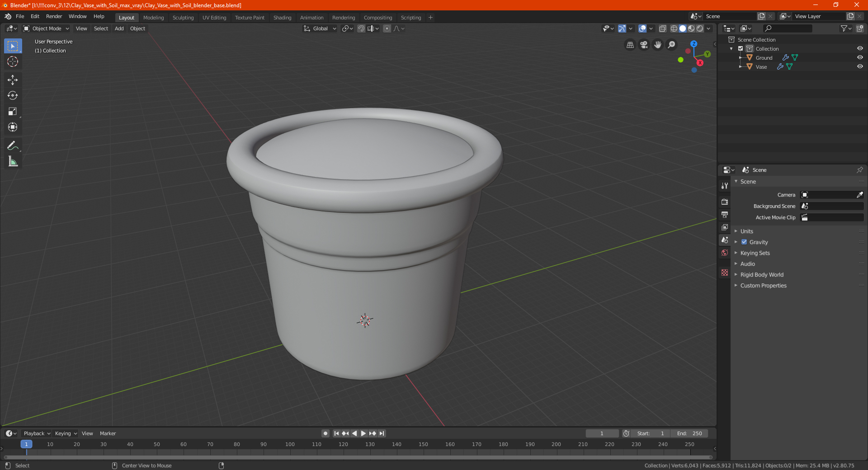Click the End frame field
The image size is (868, 470).
coord(689,433)
